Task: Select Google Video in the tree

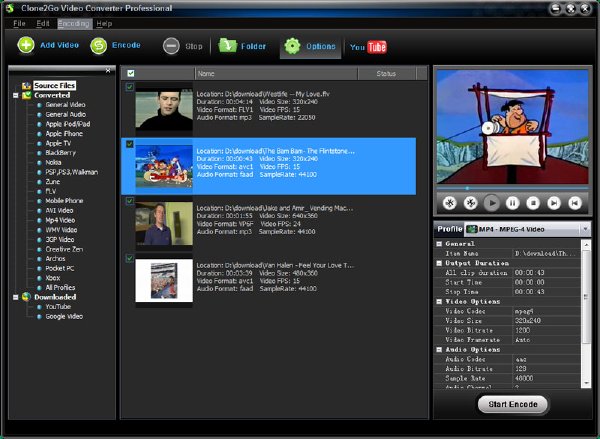Action: point(64,317)
